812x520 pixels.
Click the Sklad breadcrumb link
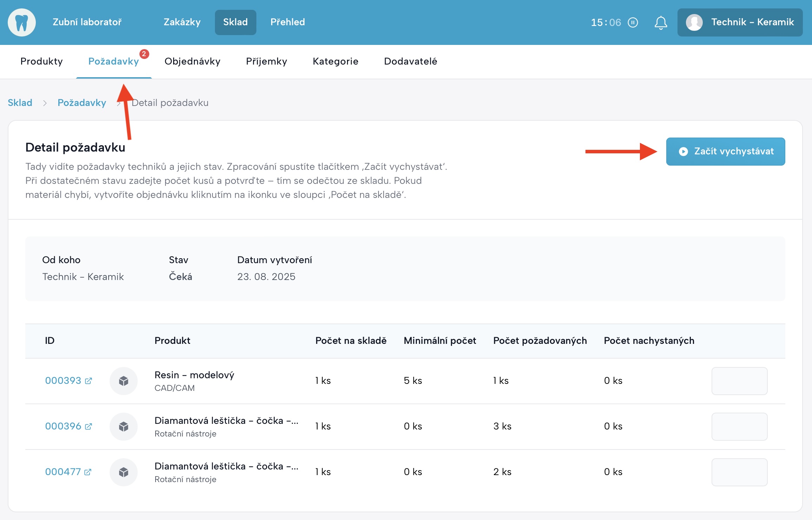pyautogui.click(x=20, y=103)
